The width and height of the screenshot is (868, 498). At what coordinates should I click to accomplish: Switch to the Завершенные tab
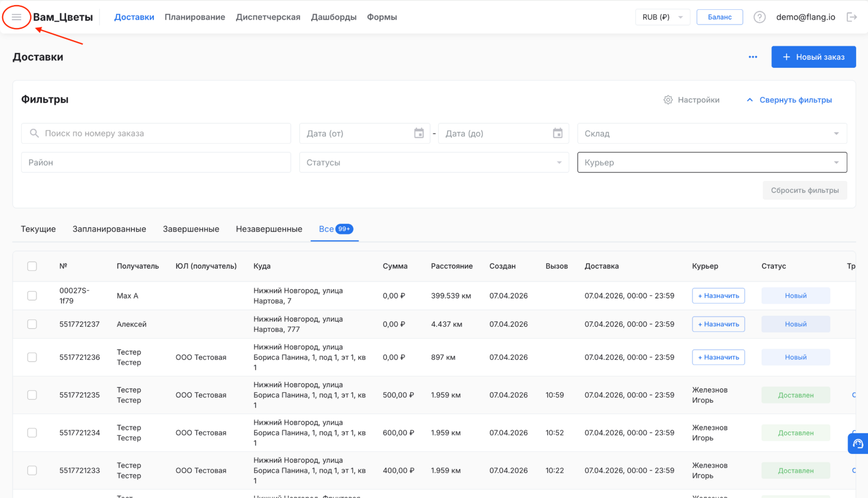pos(191,229)
